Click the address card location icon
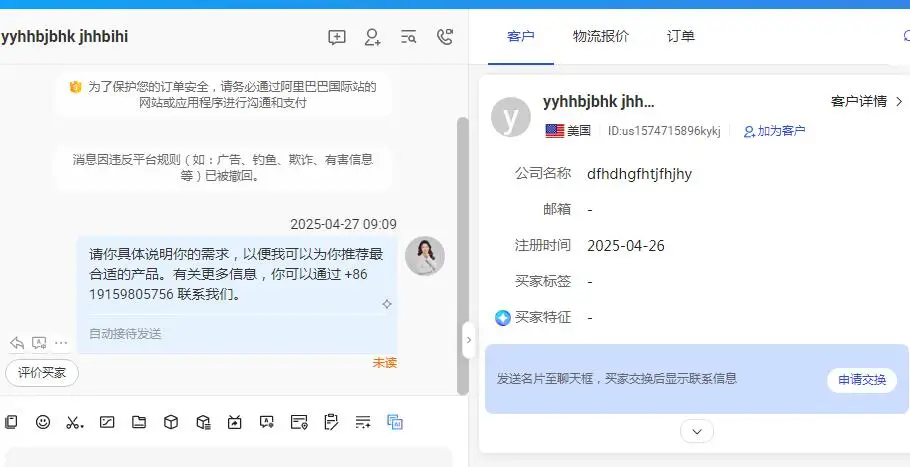 click(x=299, y=422)
